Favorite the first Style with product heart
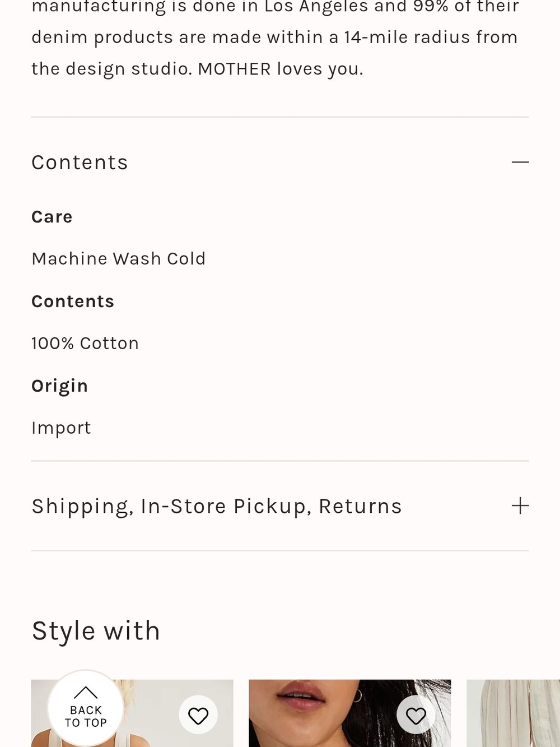560x747 pixels. [x=198, y=715]
